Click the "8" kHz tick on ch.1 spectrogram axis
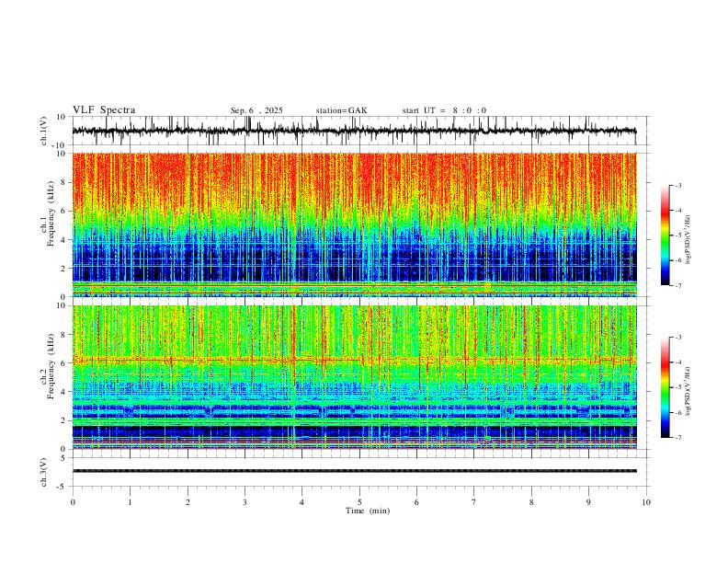Viewport: 728px width, 563px height. [64, 182]
